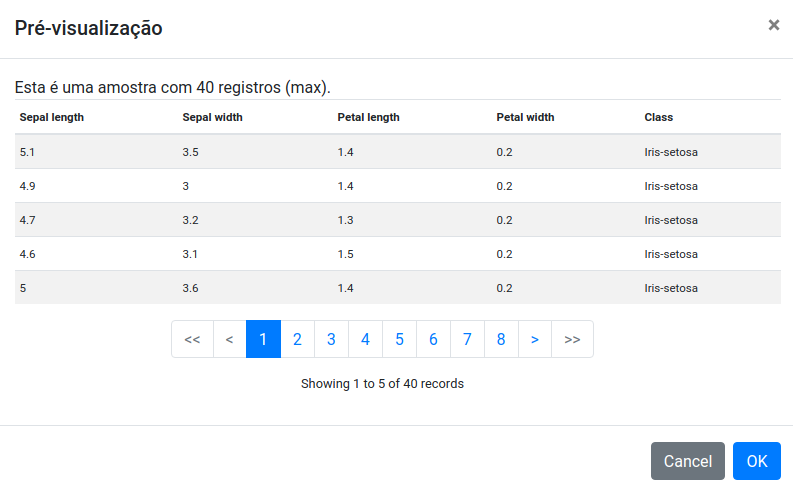
Task: Open page 8 of records
Action: pos(501,339)
